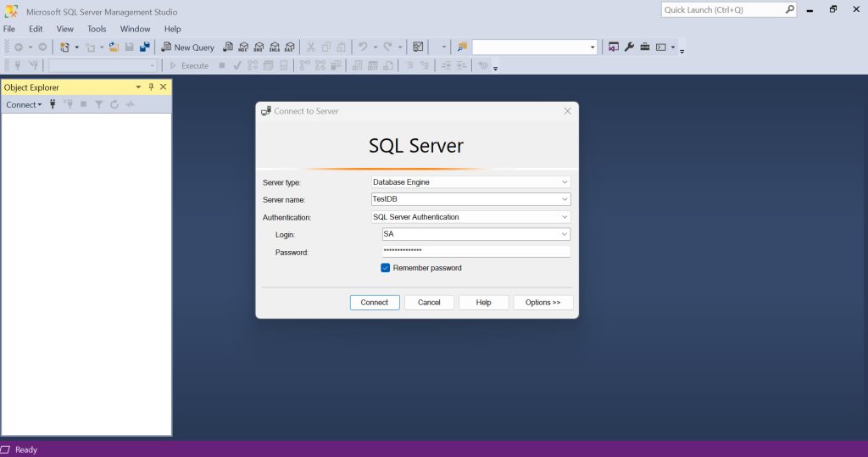Open the Toolbox icon in toolbar

tap(645, 47)
